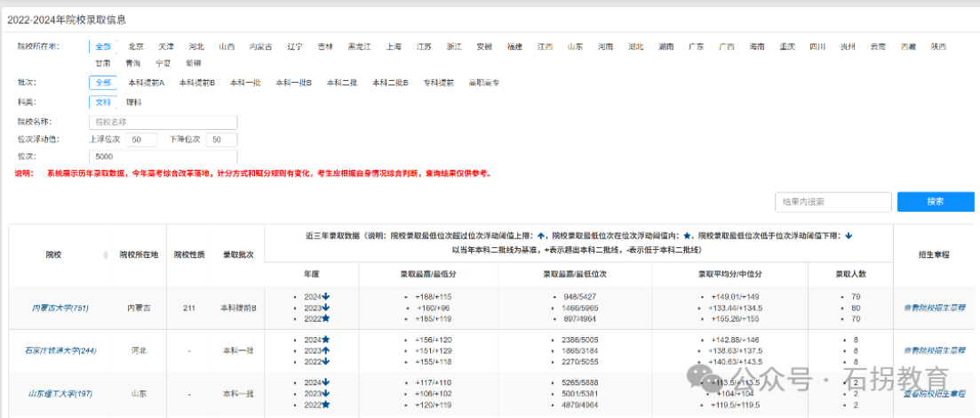The height and width of the screenshot is (418, 980).
Task: Select 甘肃 location filter
Action: [x=103, y=63]
